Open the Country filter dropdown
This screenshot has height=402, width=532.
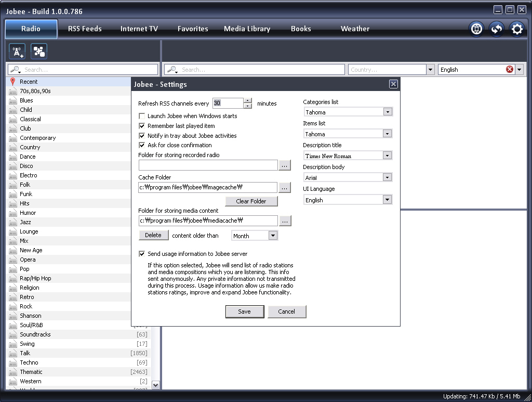[430, 70]
